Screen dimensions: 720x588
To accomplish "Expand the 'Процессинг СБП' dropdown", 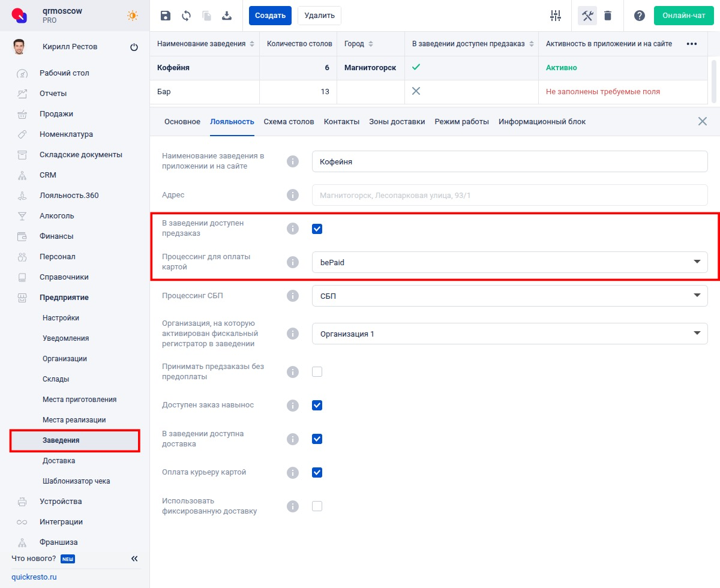I will 697,296.
